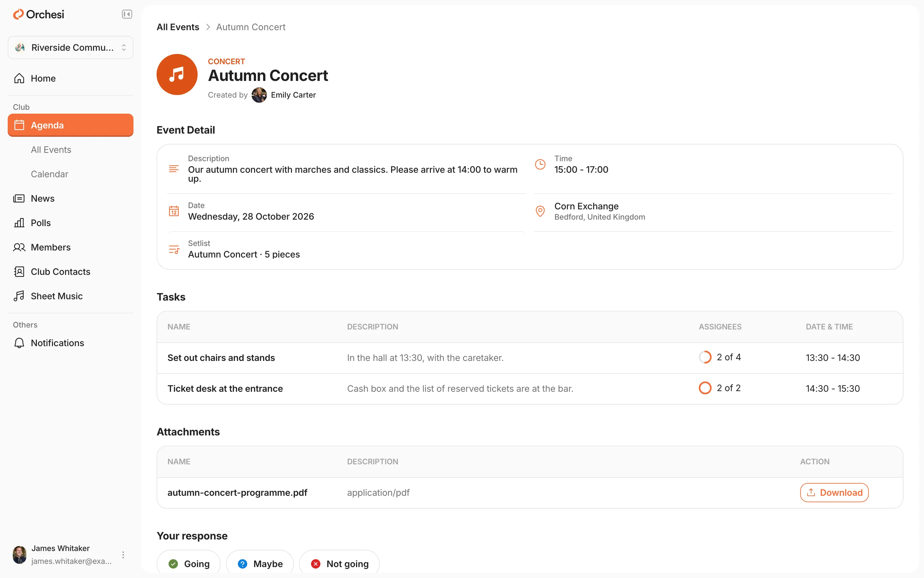This screenshot has width=924, height=578.
Task: Open the Set out chairs and stands task
Action: (221, 358)
